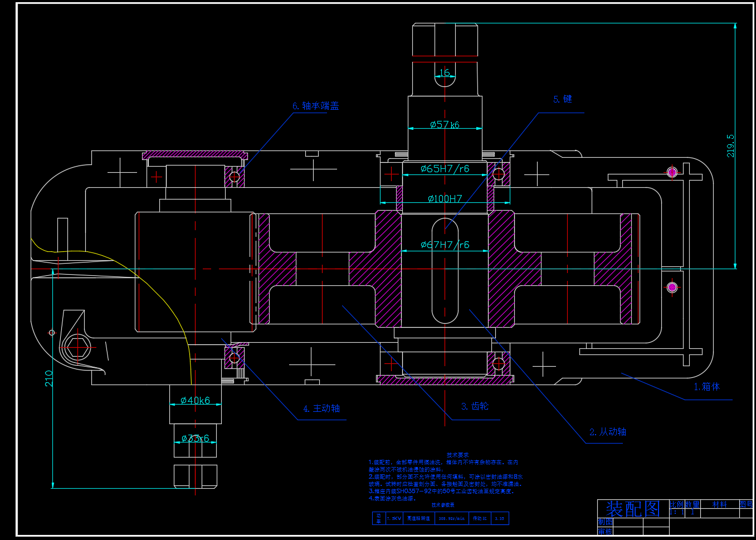Viewport: 756px width, 540px height.
Task: Select the ø40k6 input shaft dimension
Action: [195, 400]
